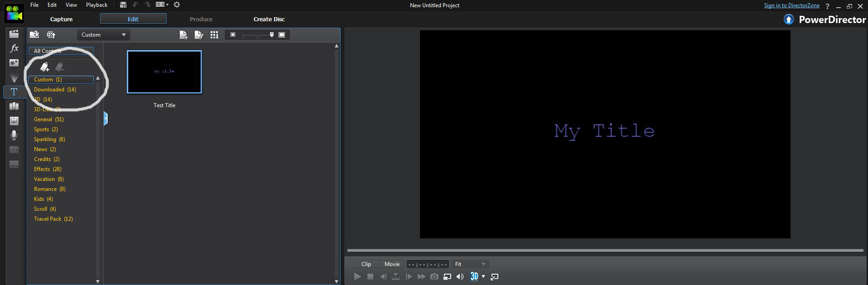Toggle 3D preview mode
The width and height of the screenshot is (868, 285).
[474, 276]
